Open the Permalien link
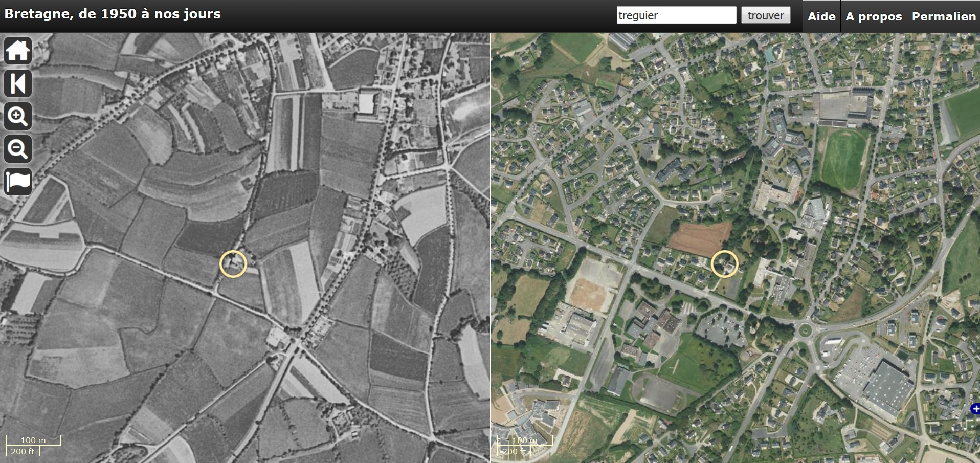980x463 pixels. tap(944, 16)
